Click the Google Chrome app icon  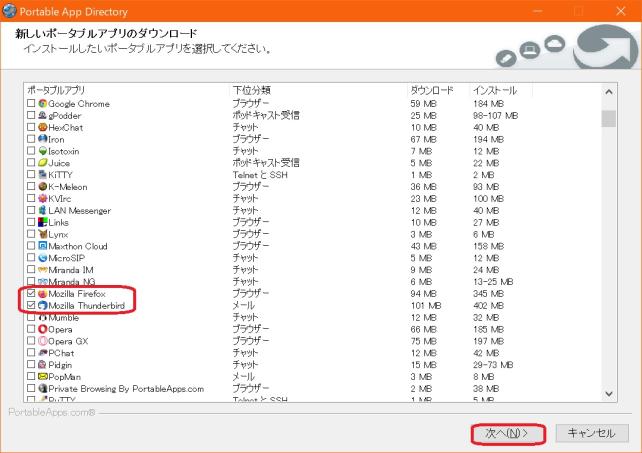click(x=43, y=103)
